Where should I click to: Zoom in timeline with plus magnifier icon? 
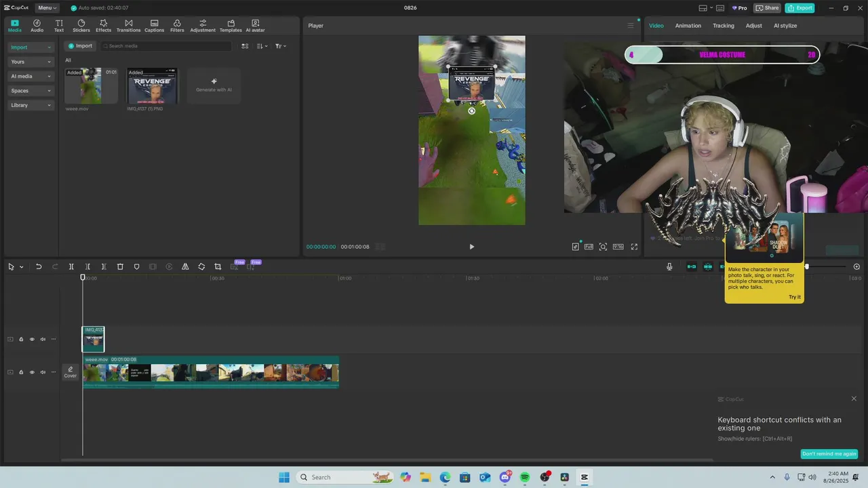click(856, 267)
